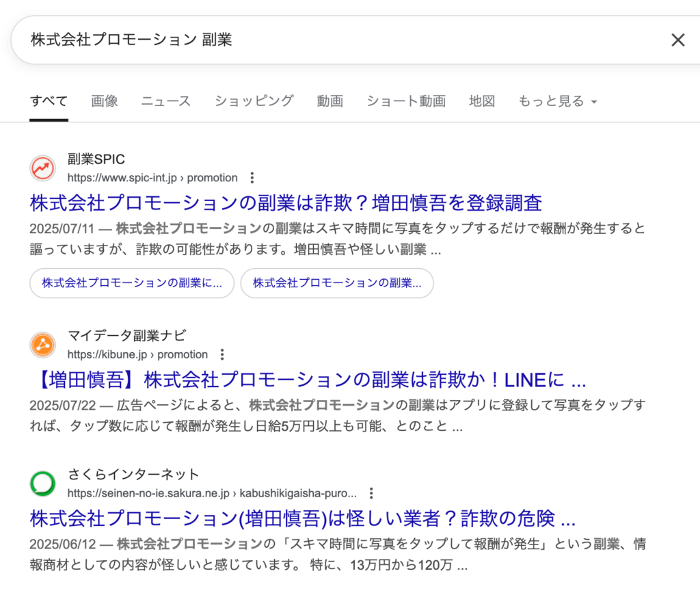
Task: Click the マイデータ副業ナビ site favicon
Action: point(43,345)
